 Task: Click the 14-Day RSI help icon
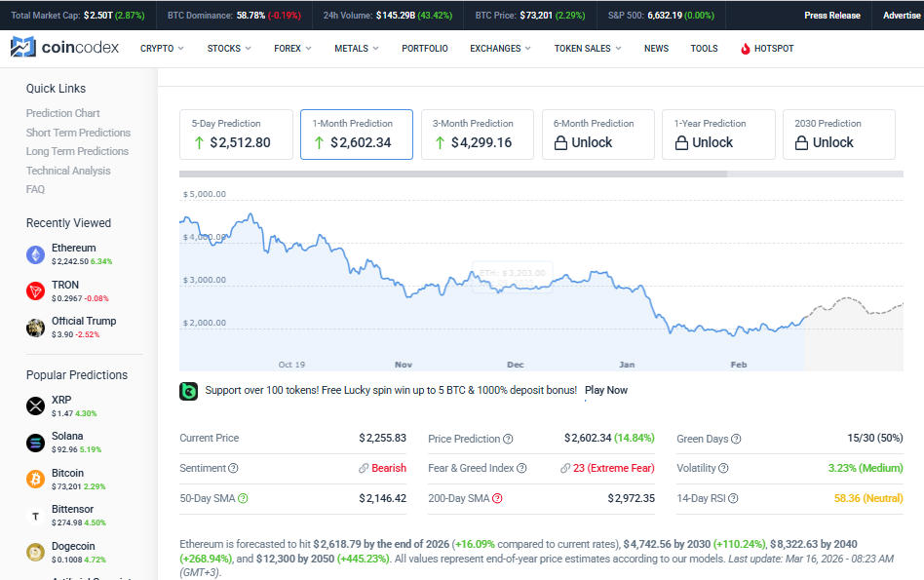733,498
